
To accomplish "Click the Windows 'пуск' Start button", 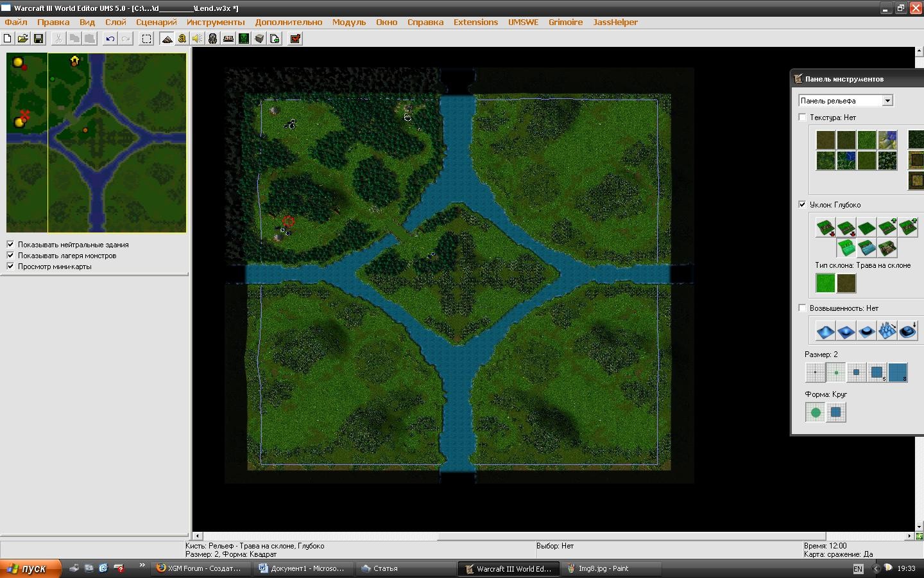I will coord(31,568).
